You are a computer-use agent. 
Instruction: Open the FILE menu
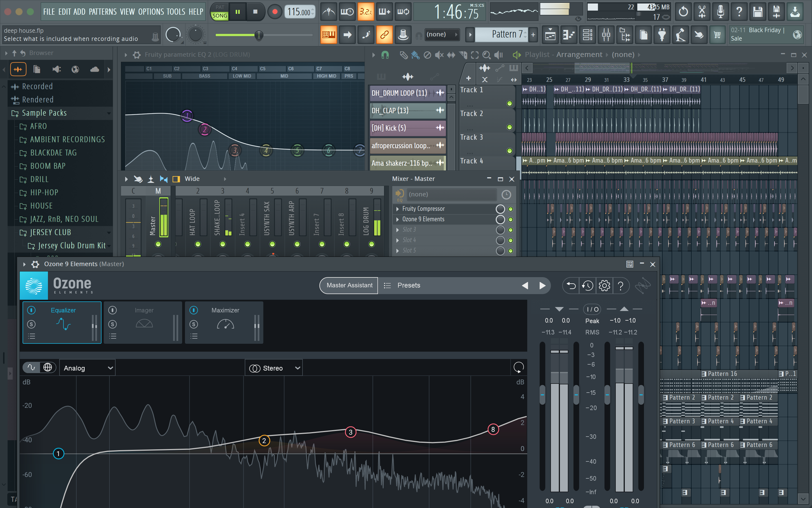pos(49,12)
